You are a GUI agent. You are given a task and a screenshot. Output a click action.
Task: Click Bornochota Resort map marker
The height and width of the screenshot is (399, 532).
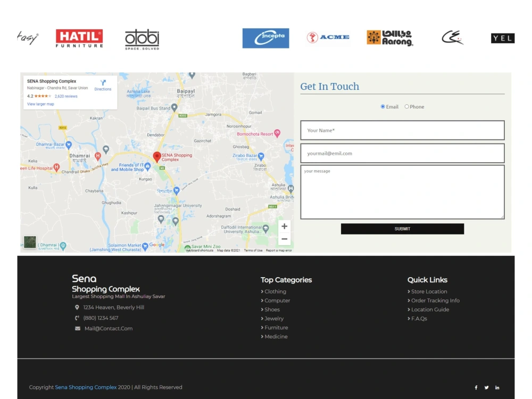coord(277,133)
